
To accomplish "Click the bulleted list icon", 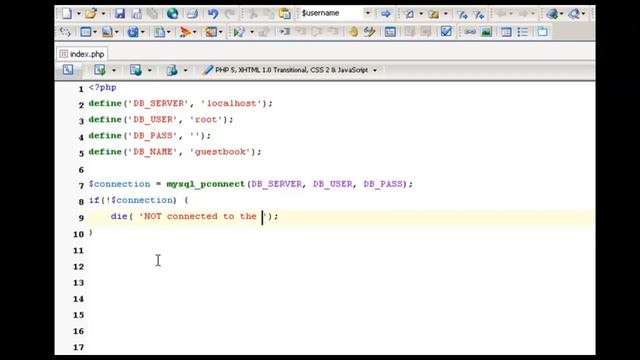I will (x=522, y=32).
